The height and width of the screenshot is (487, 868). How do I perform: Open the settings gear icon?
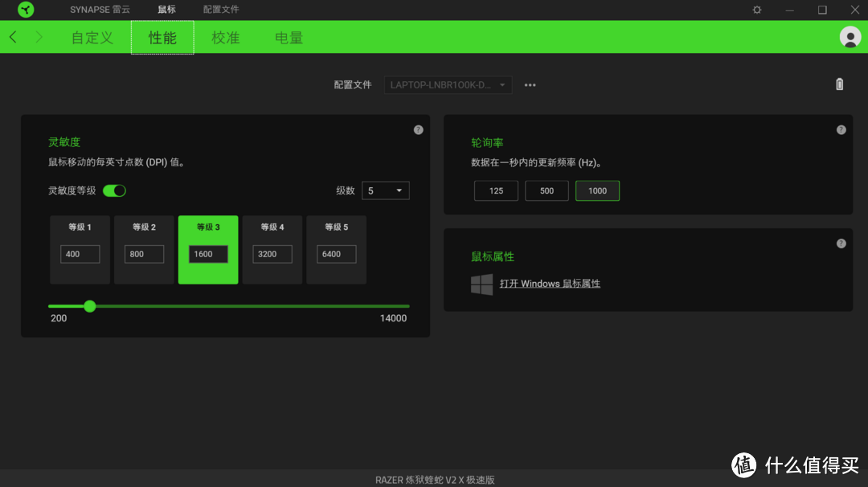point(757,10)
